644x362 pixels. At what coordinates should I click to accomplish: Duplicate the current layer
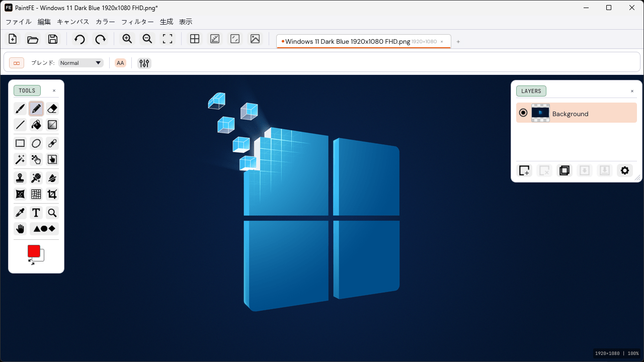click(565, 170)
